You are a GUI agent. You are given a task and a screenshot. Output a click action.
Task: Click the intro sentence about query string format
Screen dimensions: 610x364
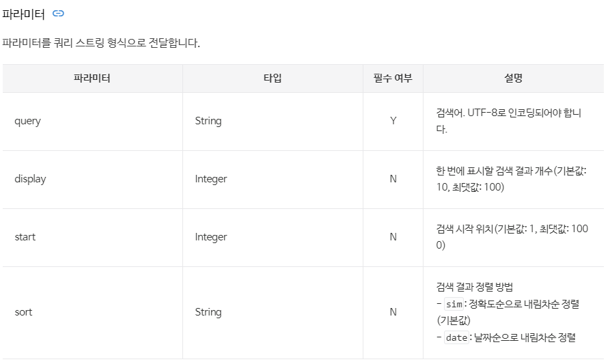tap(101, 43)
